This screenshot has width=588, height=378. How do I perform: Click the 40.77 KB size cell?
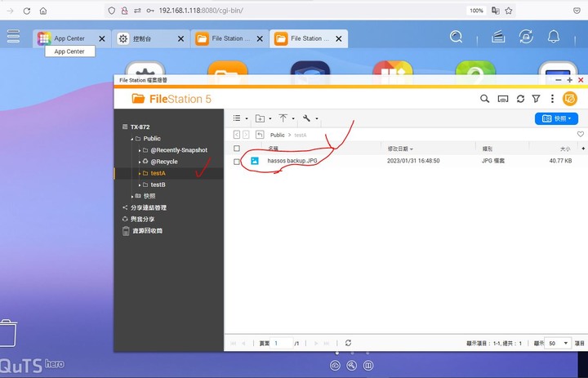pos(560,161)
